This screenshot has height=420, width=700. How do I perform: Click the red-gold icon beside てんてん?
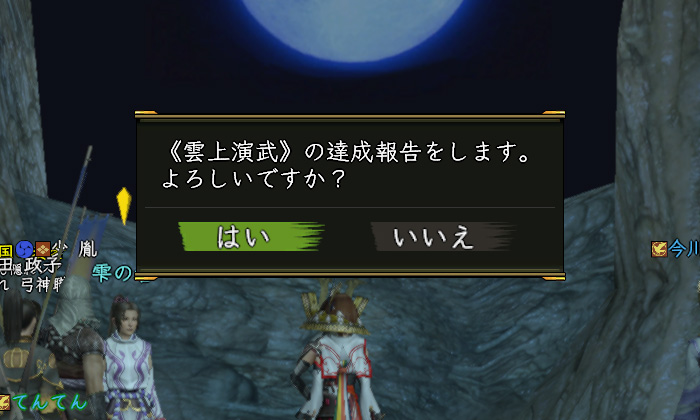(4, 402)
